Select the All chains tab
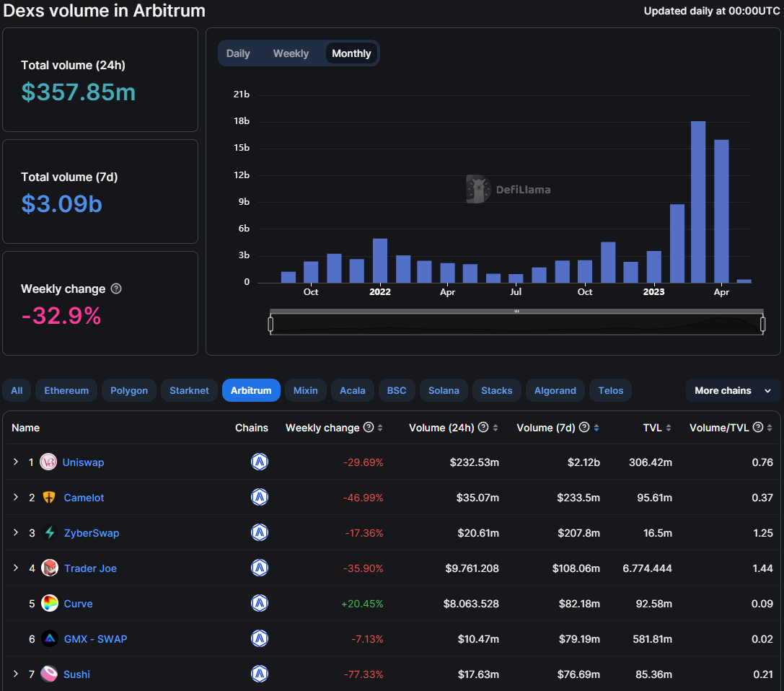 tap(17, 390)
